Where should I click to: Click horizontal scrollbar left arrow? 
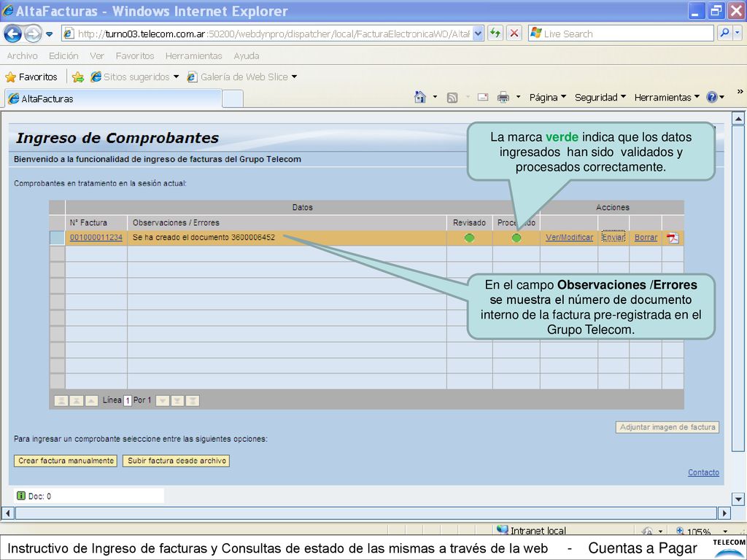pyautogui.click(x=7, y=513)
